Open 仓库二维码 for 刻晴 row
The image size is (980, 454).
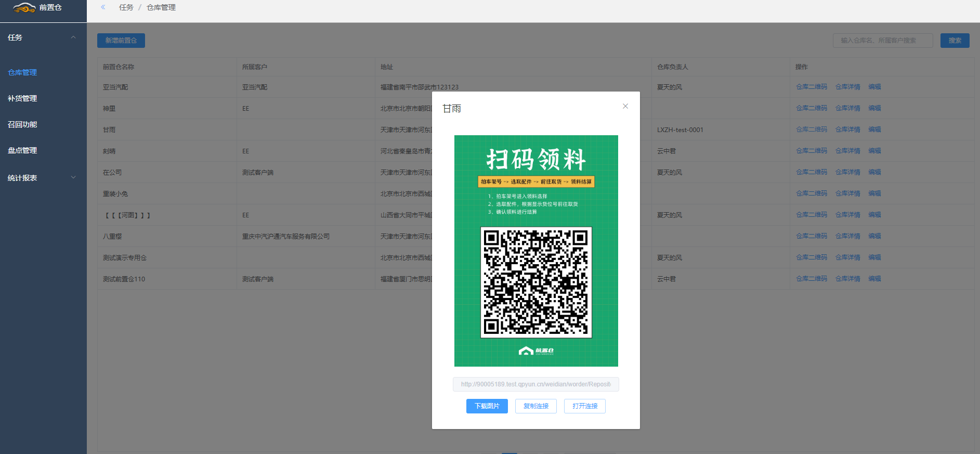(x=812, y=151)
